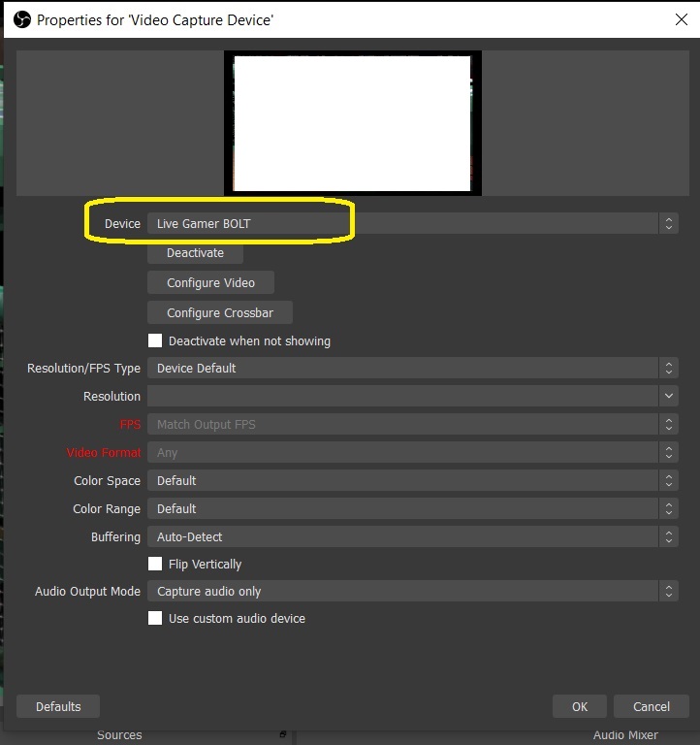Open the Resolution/FPS Type dropdown
Image resolution: width=700 pixels, height=745 pixels.
[x=413, y=369]
